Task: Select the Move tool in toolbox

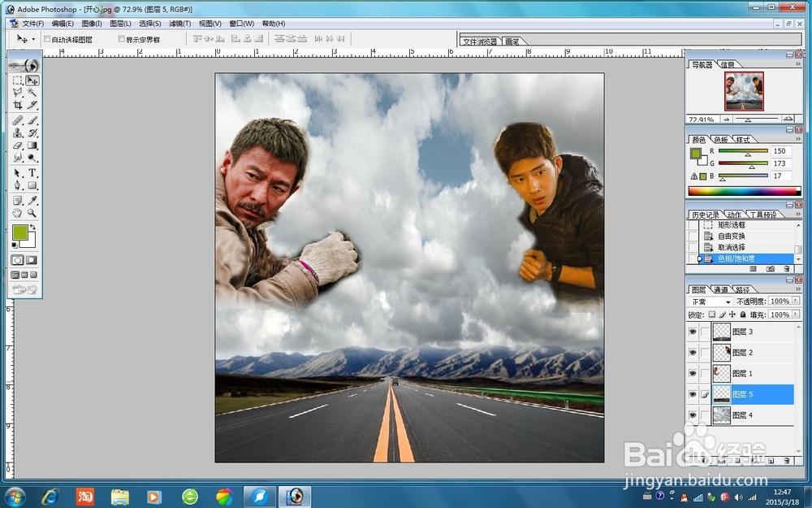Action: 32,80
